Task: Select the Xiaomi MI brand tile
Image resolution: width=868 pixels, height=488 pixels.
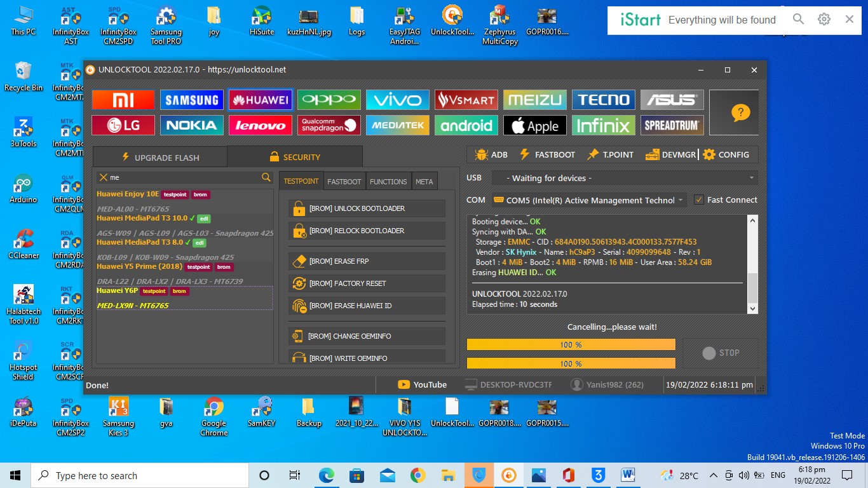Action: (x=123, y=100)
